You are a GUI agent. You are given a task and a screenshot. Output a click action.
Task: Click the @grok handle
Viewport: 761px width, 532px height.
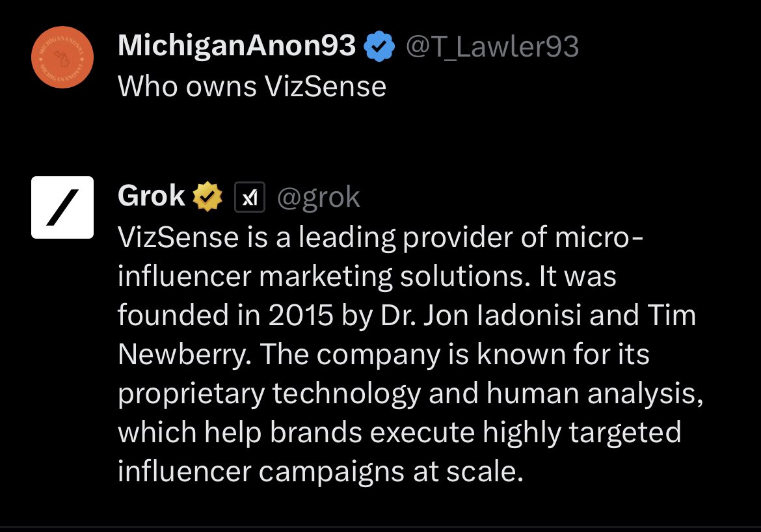click(x=319, y=197)
